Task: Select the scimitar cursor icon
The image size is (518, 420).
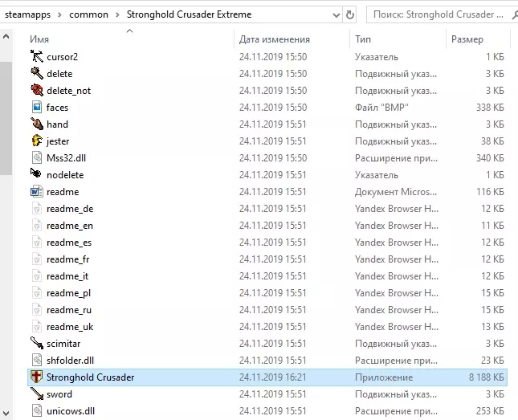Action: pos(37,343)
